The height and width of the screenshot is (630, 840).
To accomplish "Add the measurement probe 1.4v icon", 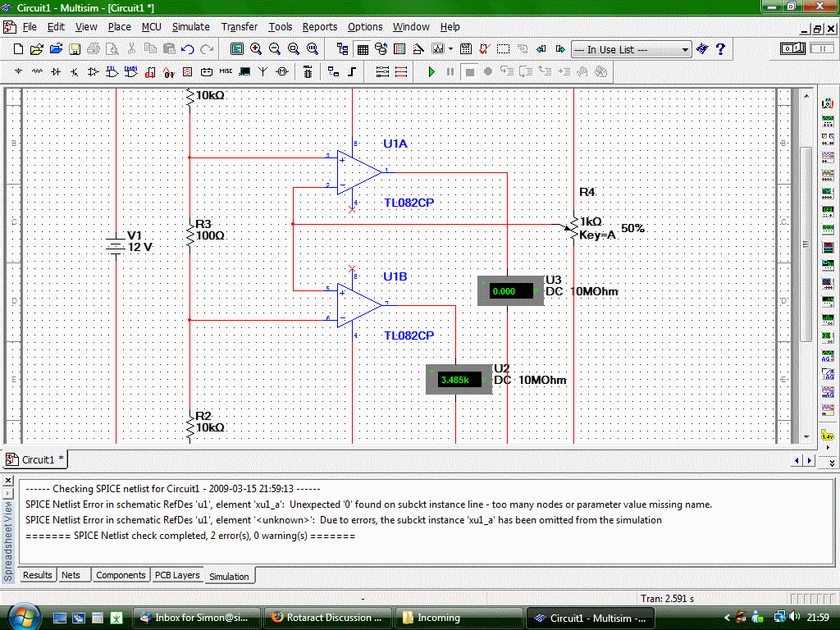I will [828, 435].
